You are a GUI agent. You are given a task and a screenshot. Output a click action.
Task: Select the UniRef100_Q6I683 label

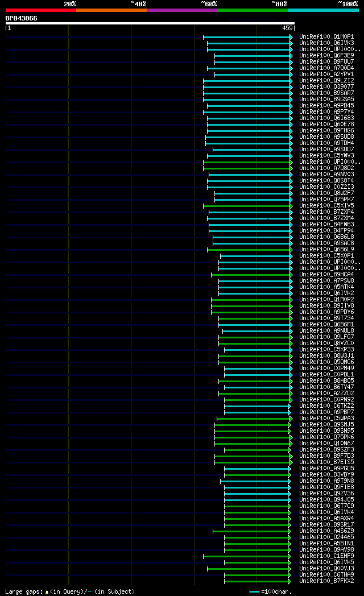tap(326, 118)
